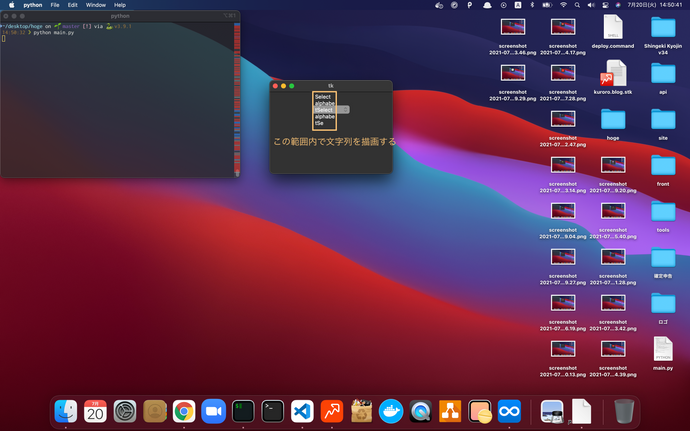Select screenshot 2021-07...4.39.png thumbnail
The image size is (690, 431).
613,349
